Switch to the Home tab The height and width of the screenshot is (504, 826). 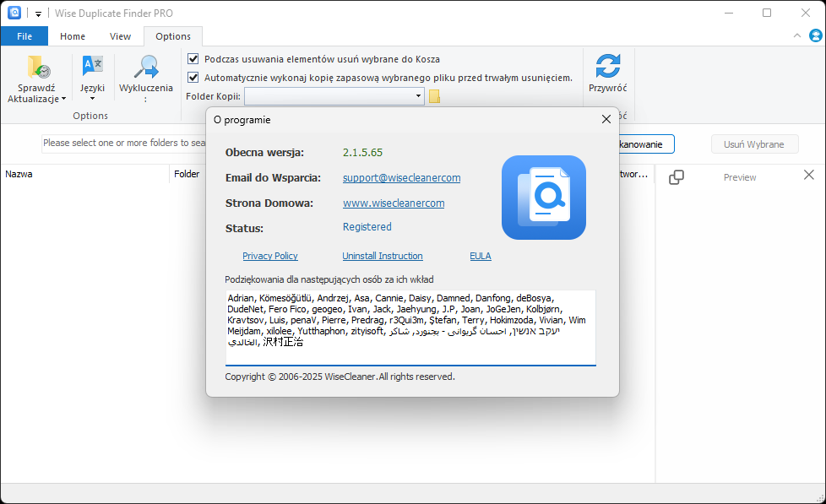tap(73, 36)
